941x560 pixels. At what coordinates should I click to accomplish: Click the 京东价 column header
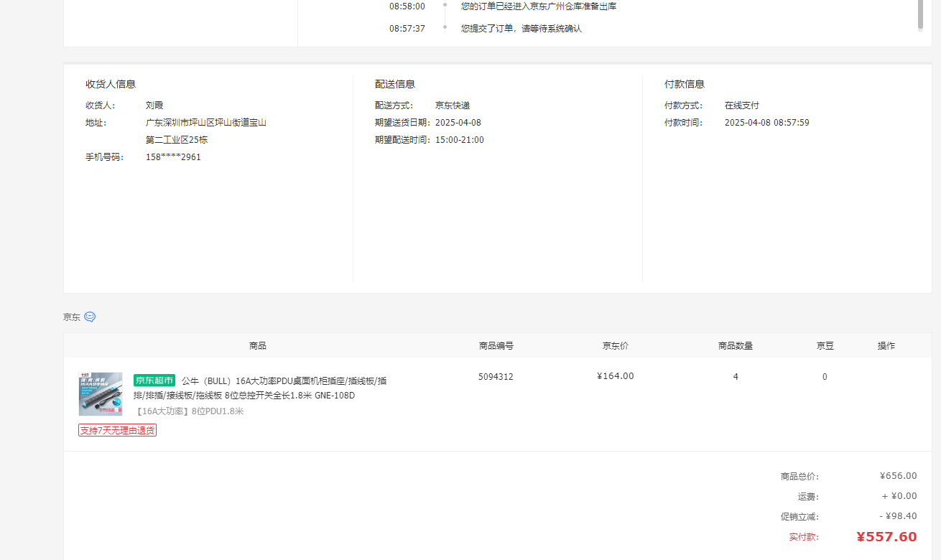[x=616, y=345]
